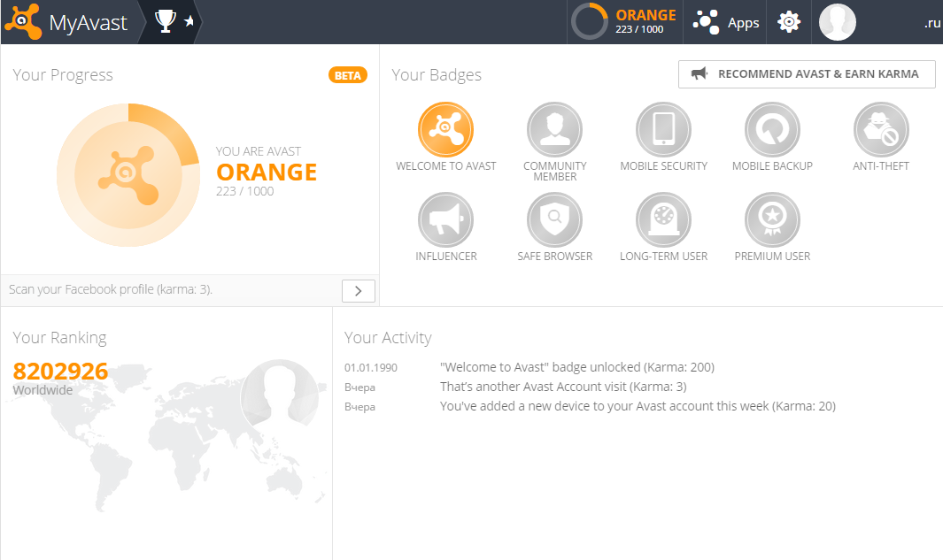Click the 'Welcome to Avast badge unlocked' activity entry
This screenshot has height=560, width=943.
tap(576, 367)
